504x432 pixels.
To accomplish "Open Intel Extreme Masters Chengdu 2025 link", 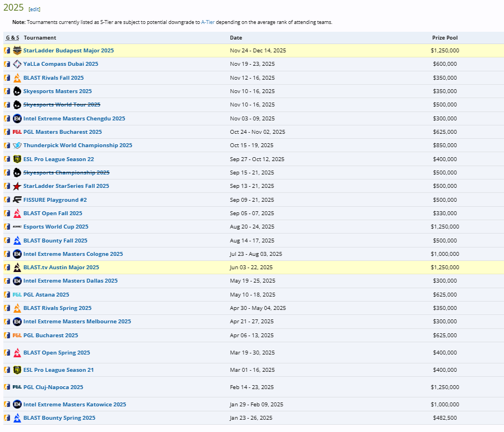I will coord(74,119).
